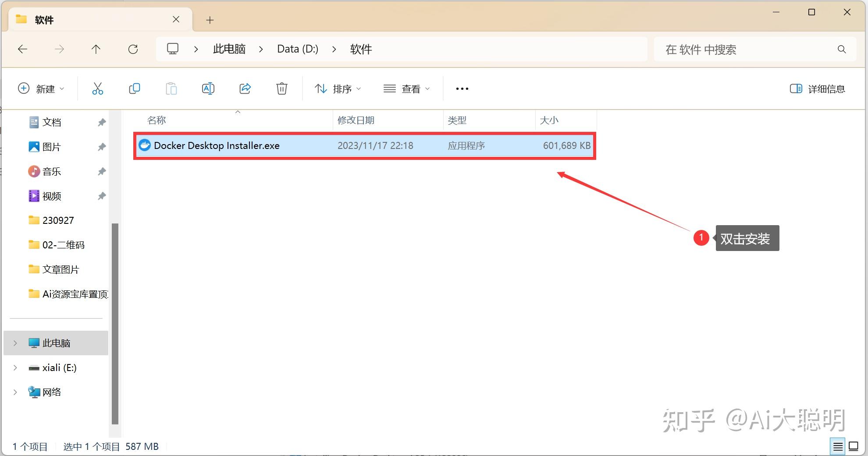Click the Rename icon in toolbar
Screen dimensions: 868x456
pyautogui.click(x=208, y=88)
